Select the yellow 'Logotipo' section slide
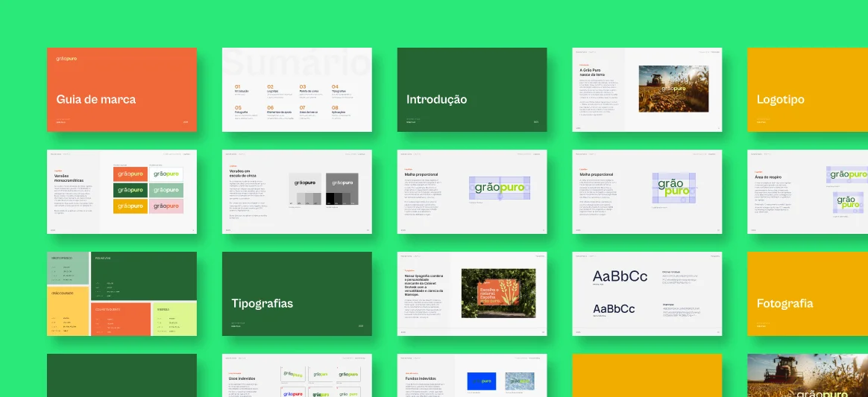This screenshot has height=397, width=868. (x=808, y=89)
